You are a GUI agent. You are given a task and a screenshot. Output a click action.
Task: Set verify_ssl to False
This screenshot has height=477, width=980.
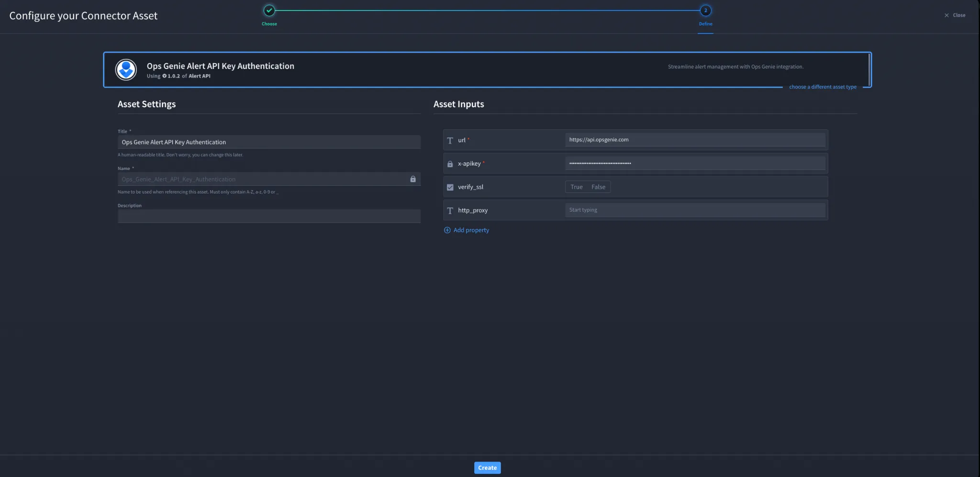[x=598, y=187]
